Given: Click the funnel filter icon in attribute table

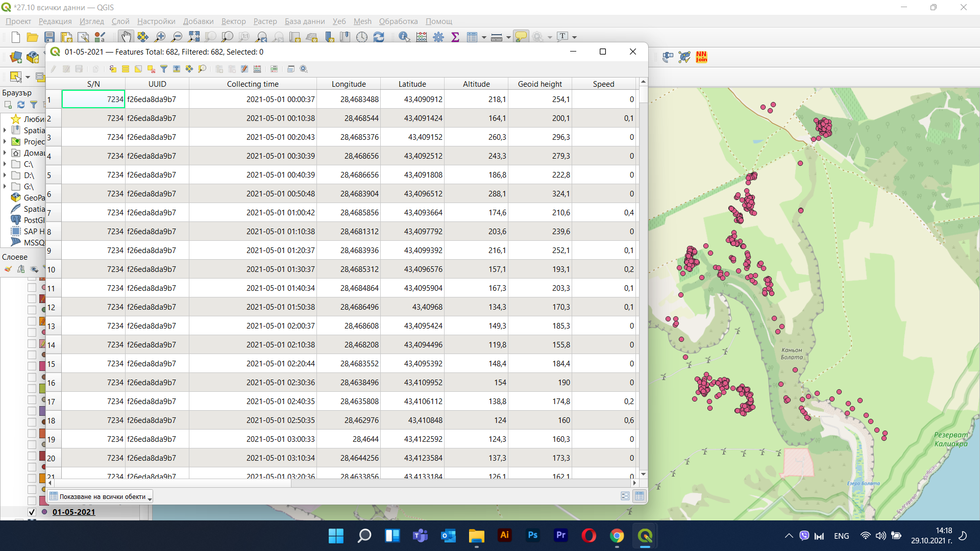Looking at the screenshot, I should pyautogui.click(x=164, y=69).
